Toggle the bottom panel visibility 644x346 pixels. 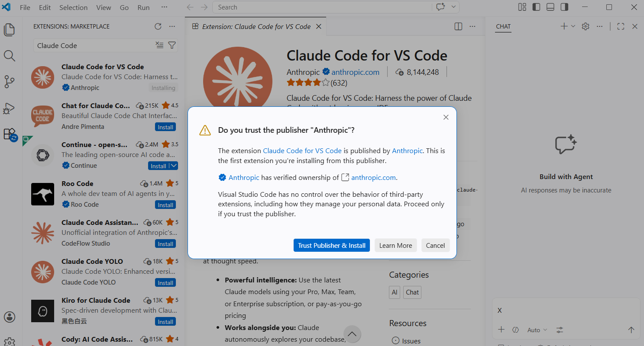pyautogui.click(x=550, y=7)
